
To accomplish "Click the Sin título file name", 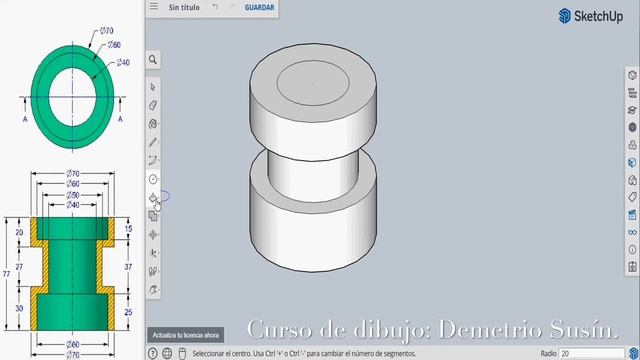I will coord(184,7).
